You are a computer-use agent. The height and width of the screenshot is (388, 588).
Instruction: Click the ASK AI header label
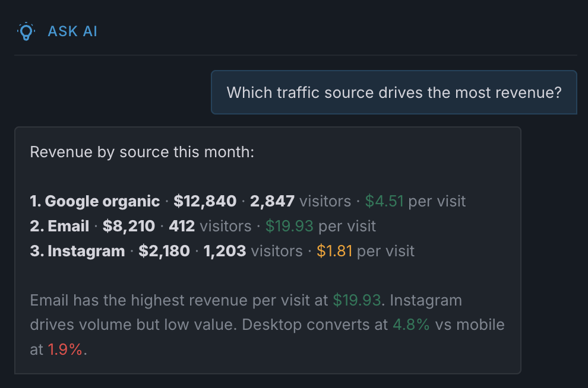[x=72, y=31]
